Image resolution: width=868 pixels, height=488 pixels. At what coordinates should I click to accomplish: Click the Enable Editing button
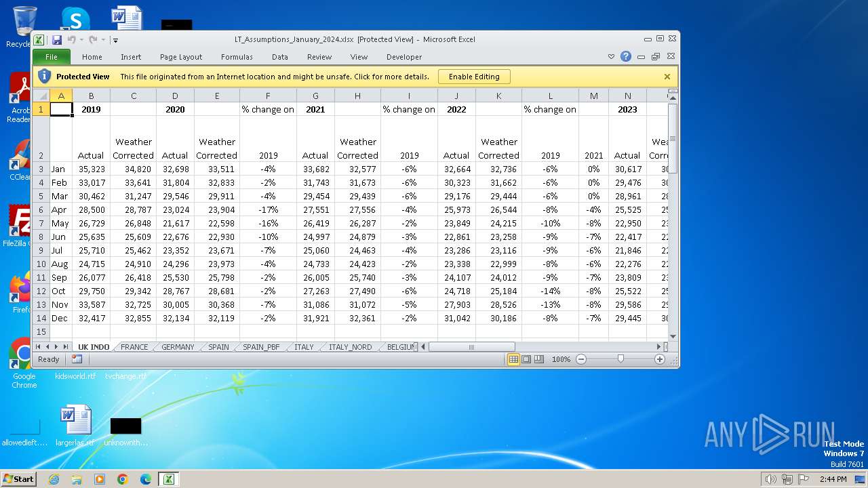(474, 77)
